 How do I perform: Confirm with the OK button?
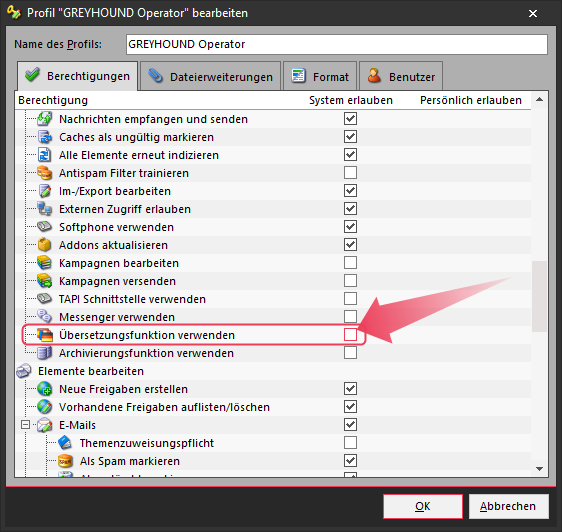423,506
